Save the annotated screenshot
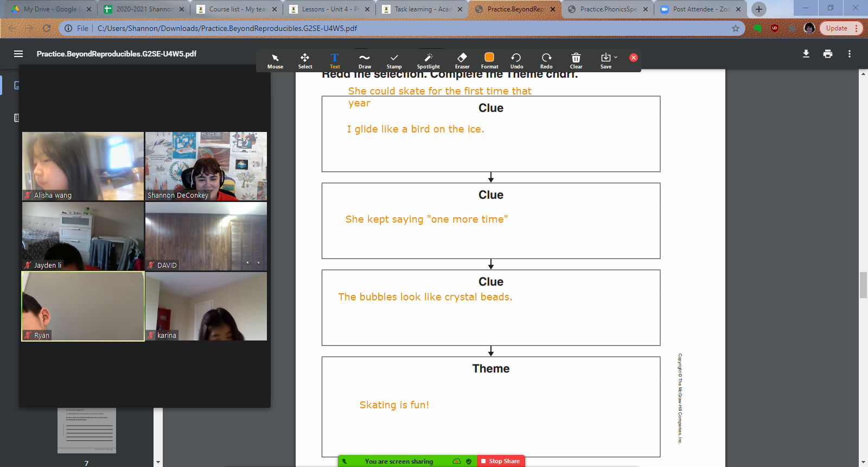Image resolution: width=868 pixels, height=467 pixels. [605, 61]
